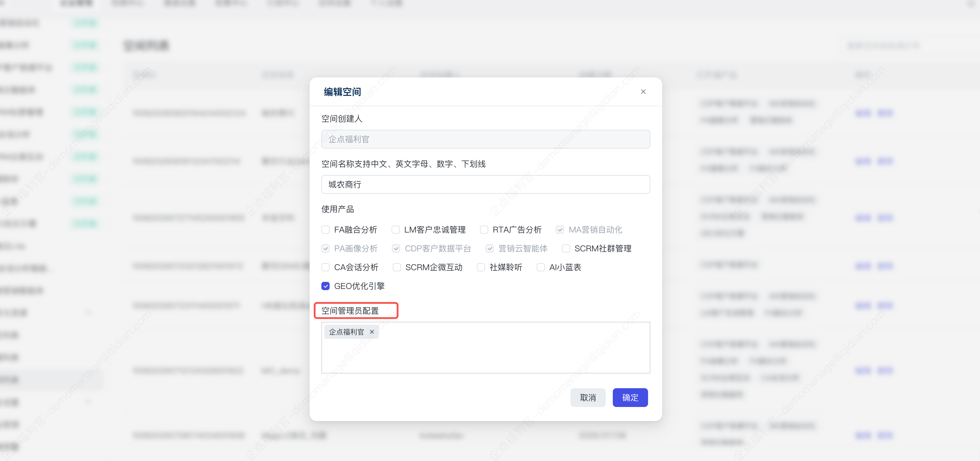The image size is (980, 461).
Task: Tick the RTA广告分析 checkbox
Action: [484, 230]
